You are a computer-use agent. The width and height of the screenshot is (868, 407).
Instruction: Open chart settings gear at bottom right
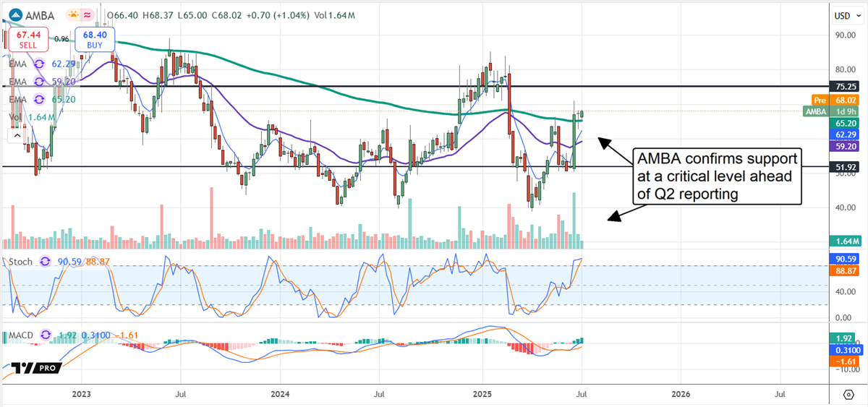(848, 394)
